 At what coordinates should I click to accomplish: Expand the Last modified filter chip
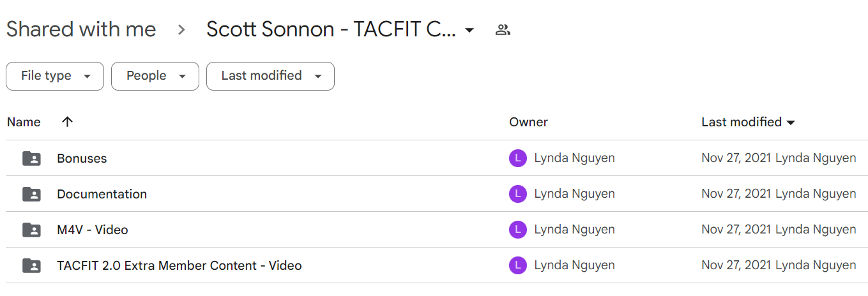pyautogui.click(x=270, y=76)
